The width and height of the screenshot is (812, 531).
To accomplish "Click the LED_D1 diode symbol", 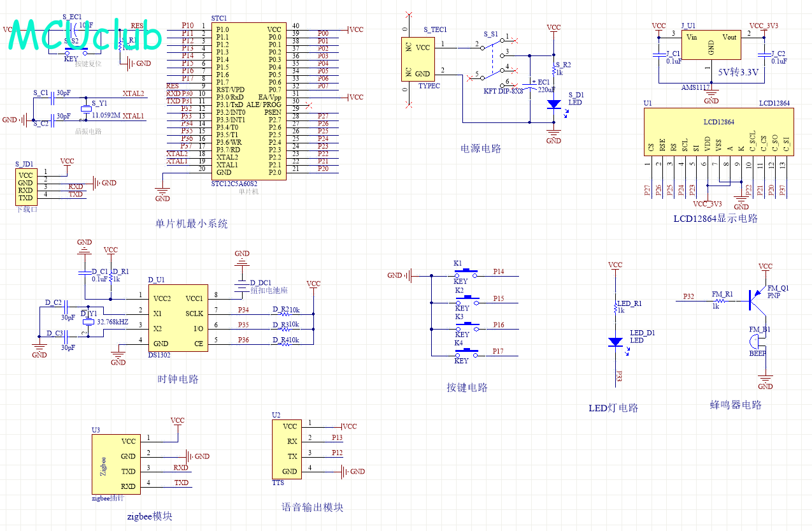I will (x=615, y=342).
